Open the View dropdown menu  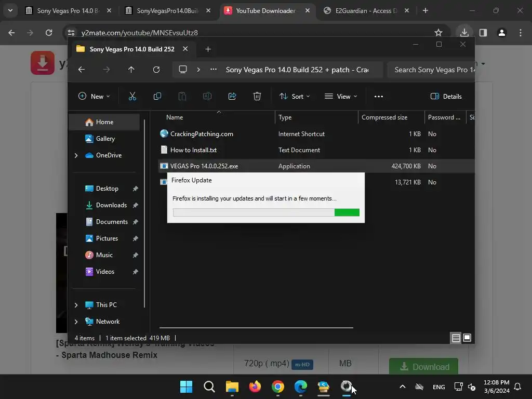coord(341,96)
